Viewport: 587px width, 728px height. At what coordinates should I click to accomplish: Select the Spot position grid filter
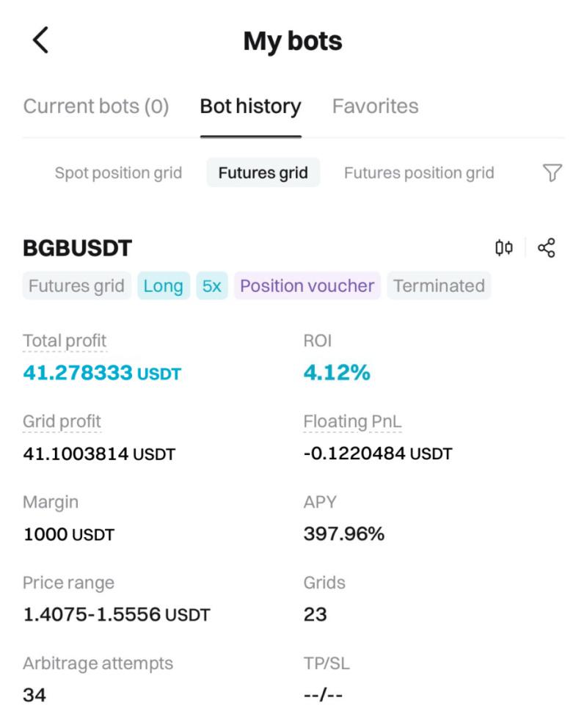coord(118,173)
